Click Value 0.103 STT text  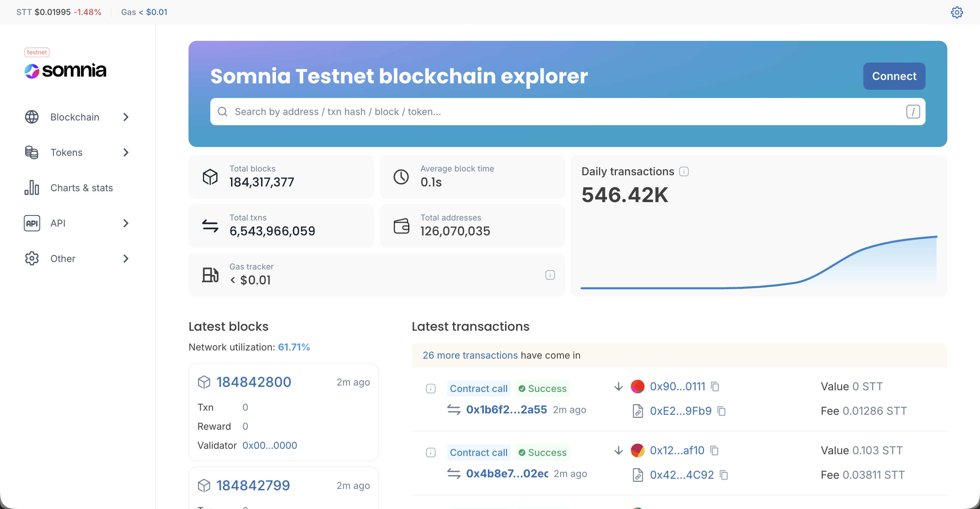point(861,450)
